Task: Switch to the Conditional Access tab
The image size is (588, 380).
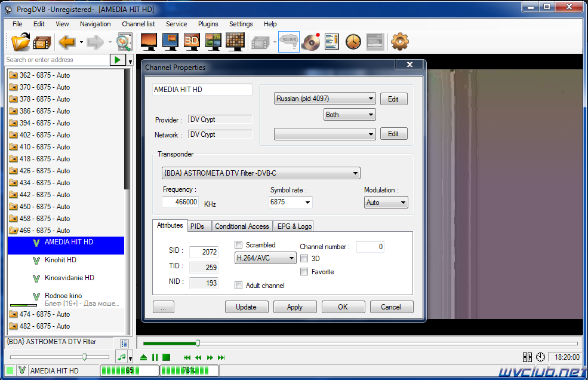Action: [x=242, y=226]
